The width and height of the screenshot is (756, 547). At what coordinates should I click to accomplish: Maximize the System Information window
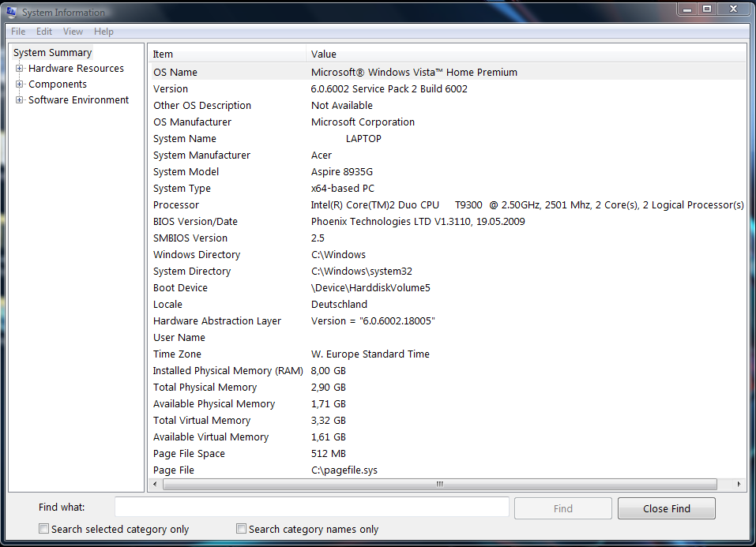tap(707, 9)
